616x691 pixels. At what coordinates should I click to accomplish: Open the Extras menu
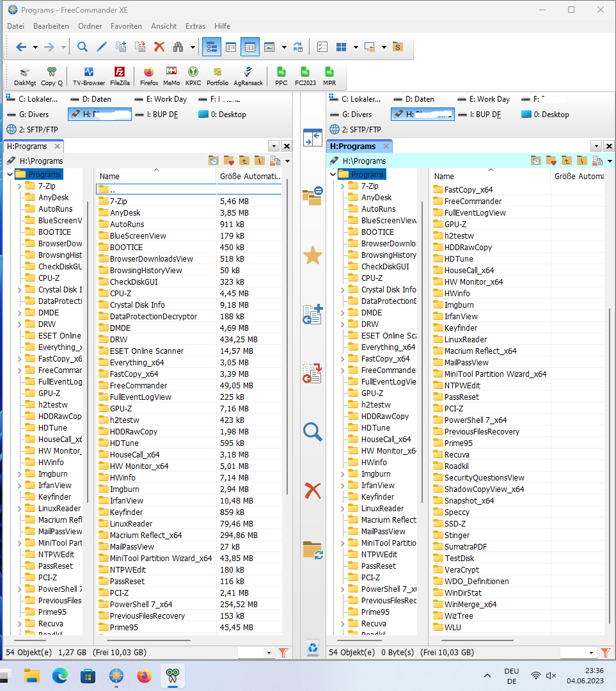pyautogui.click(x=195, y=26)
